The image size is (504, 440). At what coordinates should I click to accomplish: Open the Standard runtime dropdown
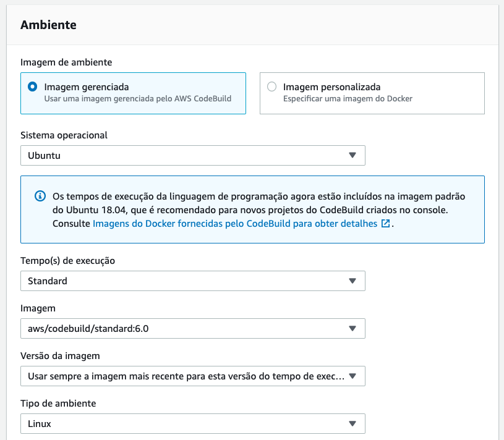pos(193,281)
